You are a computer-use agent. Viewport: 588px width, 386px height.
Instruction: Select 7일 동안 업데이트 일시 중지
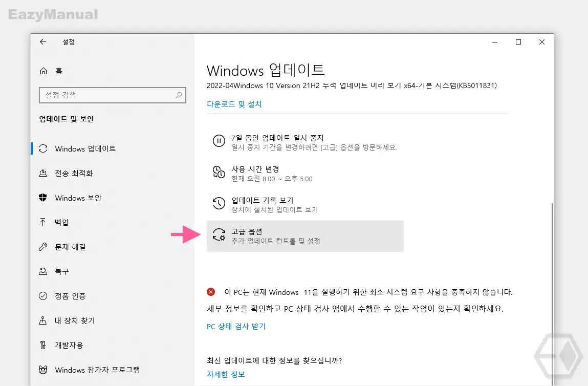click(305, 142)
